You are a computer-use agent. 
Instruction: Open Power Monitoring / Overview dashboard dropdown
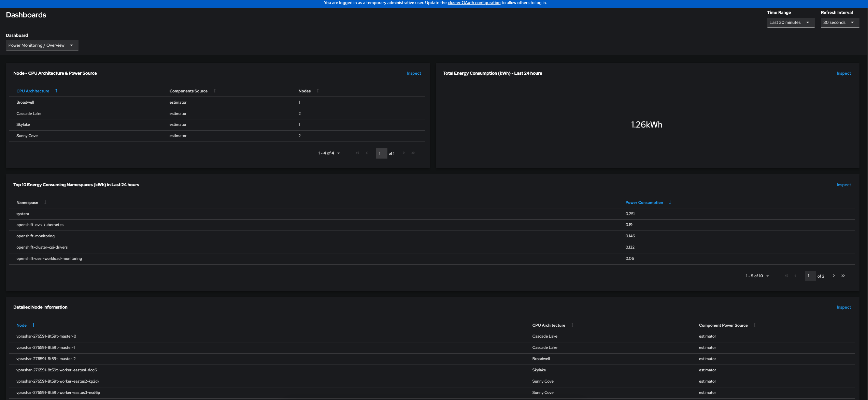pyautogui.click(x=42, y=45)
